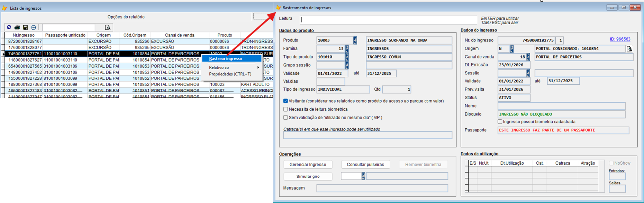
Task: Click the document search icon beside the toolbar text box
Action: [108, 27]
